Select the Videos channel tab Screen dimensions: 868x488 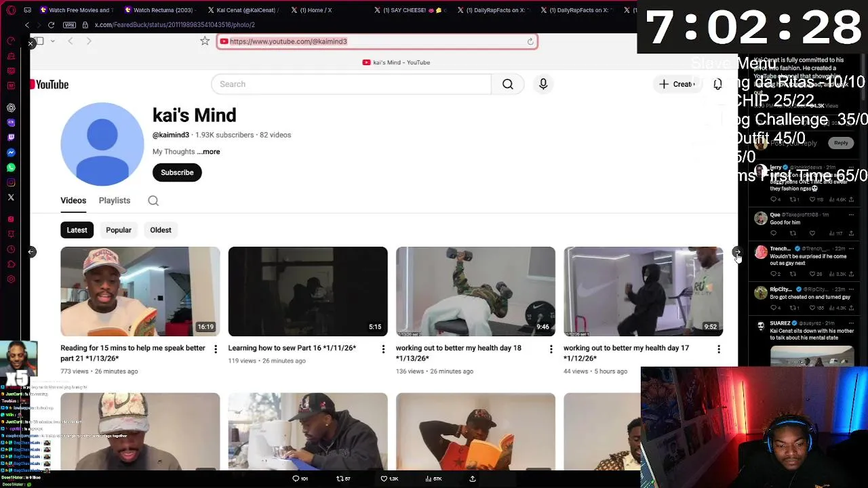click(73, 201)
